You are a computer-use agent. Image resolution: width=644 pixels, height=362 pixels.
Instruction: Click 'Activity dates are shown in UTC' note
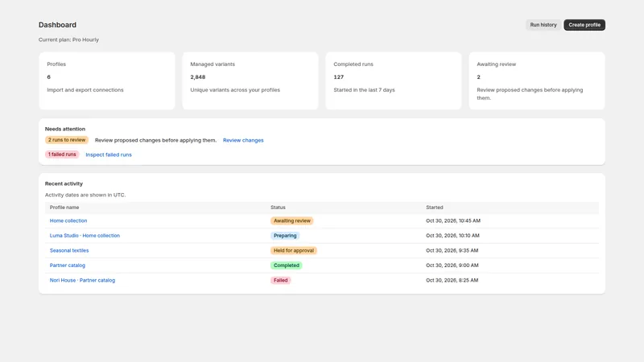pyautogui.click(x=85, y=195)
